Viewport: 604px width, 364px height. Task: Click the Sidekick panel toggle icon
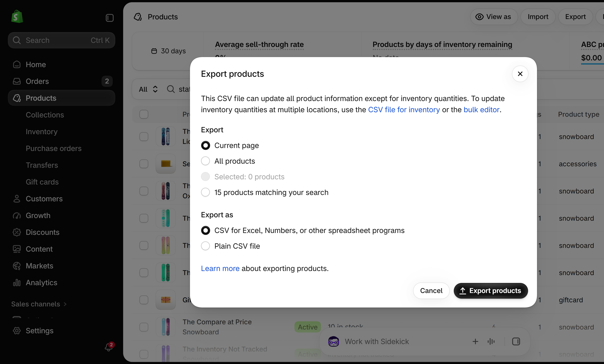[x=516, y=342]
